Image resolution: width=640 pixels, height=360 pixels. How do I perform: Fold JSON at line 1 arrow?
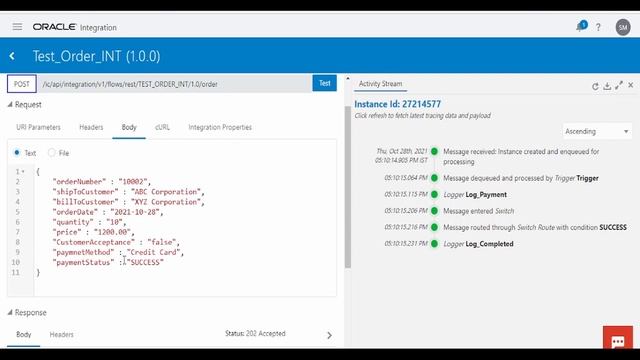23,171
